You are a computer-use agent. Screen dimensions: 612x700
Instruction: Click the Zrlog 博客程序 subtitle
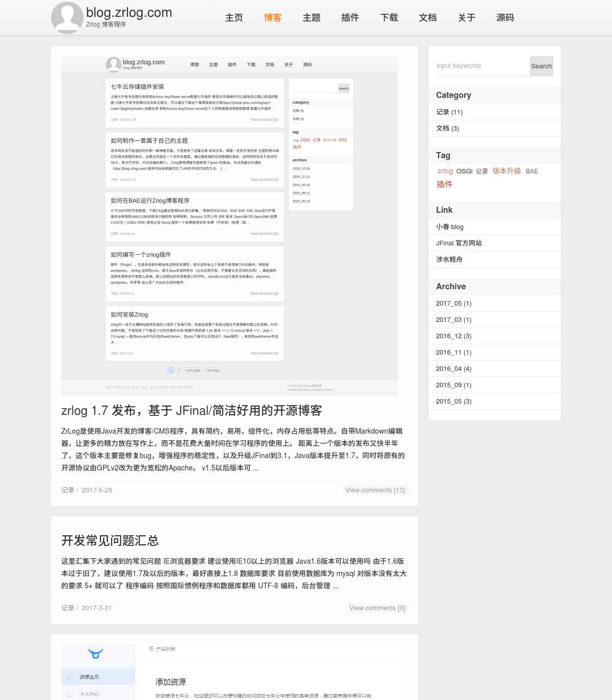pyautogui.click(x=106, y=24)
